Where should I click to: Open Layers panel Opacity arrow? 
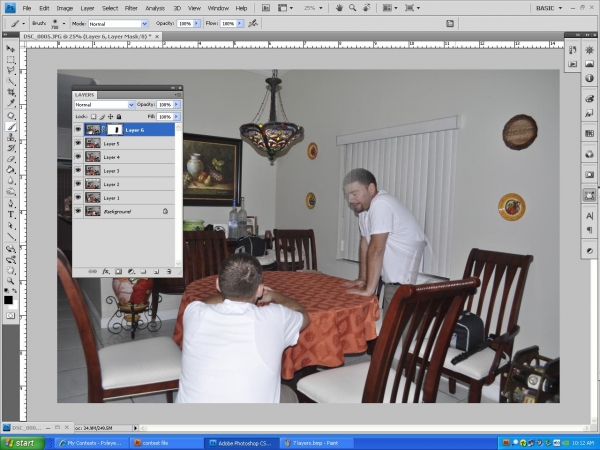[176, 104]
